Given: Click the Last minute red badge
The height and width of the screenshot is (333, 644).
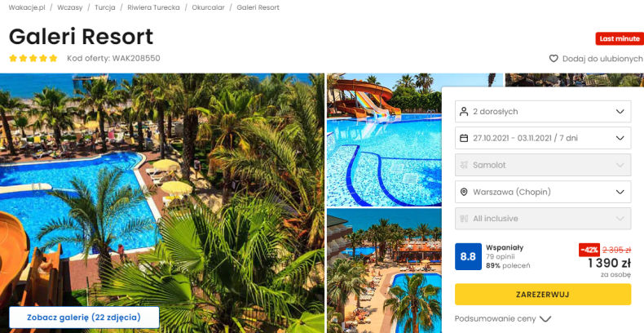Looking at the screenshot, I should point(620,38).
